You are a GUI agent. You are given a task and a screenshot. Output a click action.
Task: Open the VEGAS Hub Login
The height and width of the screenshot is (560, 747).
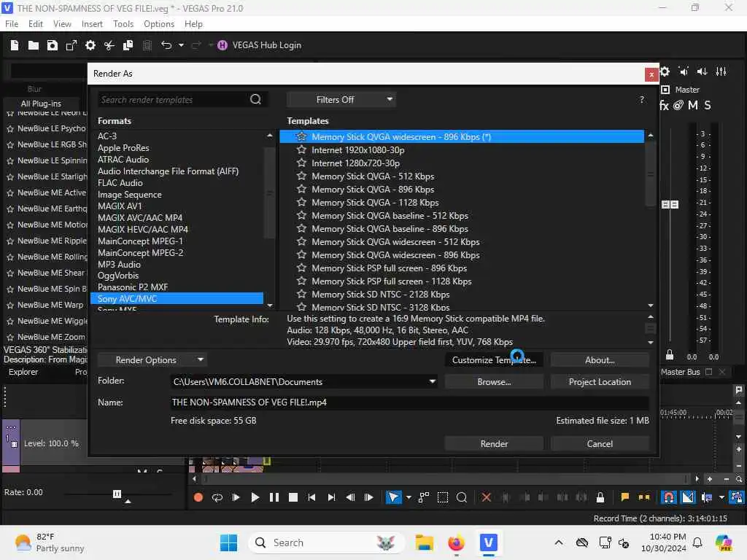259,45
